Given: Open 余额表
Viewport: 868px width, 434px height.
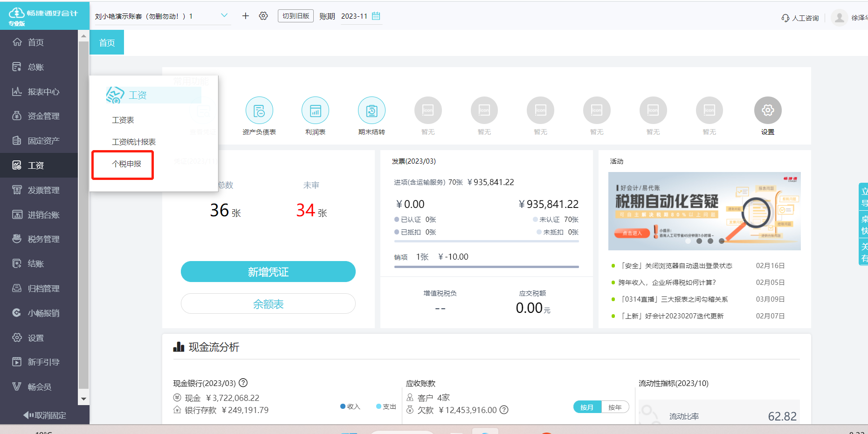Looking at the screenshot, I should point(268,303).
